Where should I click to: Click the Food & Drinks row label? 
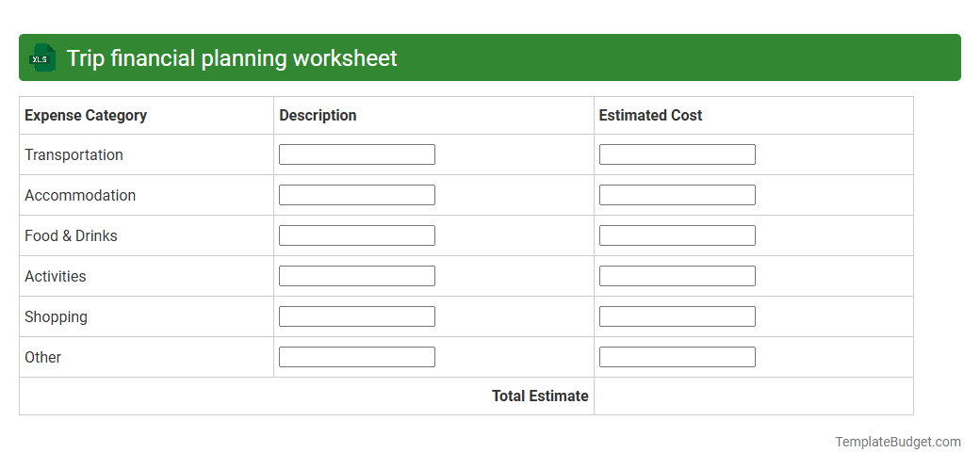click(71, 236)
